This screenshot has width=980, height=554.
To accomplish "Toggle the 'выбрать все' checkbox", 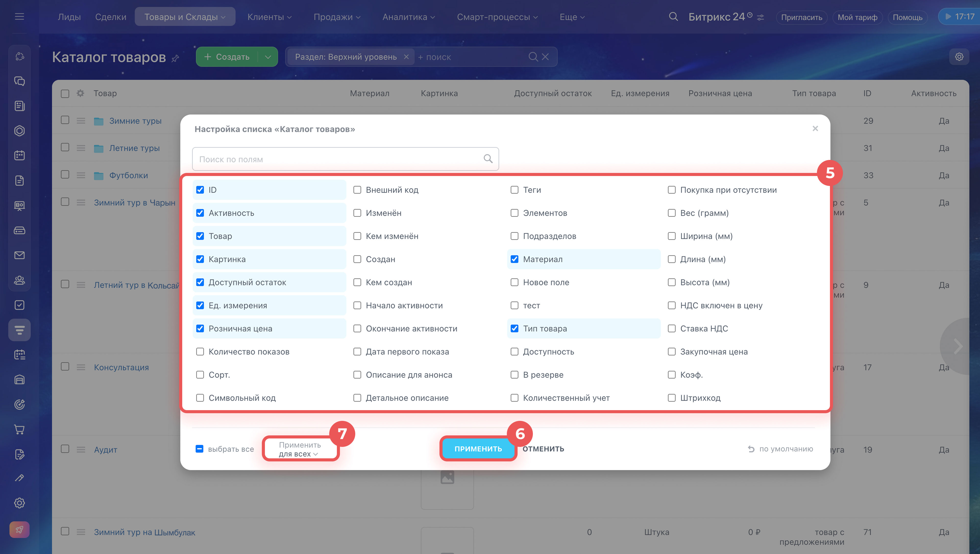I will coord(199,449).
